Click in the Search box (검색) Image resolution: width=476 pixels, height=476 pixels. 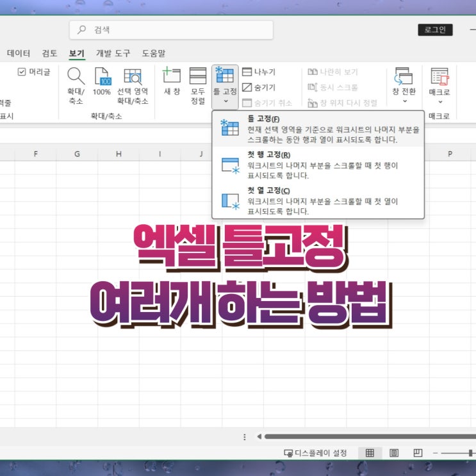[171, 29]
